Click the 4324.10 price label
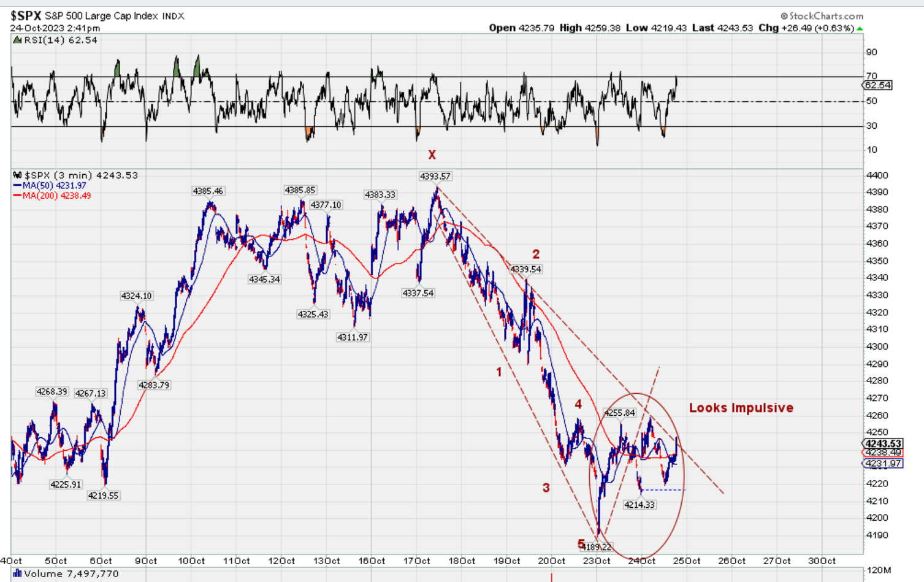The height and width of the screenshot is (582, 924). (x=136, y=296)
